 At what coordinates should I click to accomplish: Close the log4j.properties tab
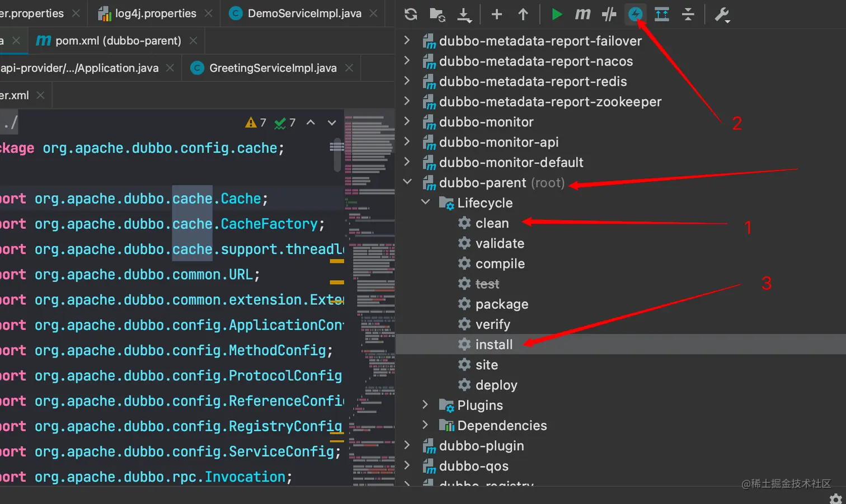tap(208, 13)
